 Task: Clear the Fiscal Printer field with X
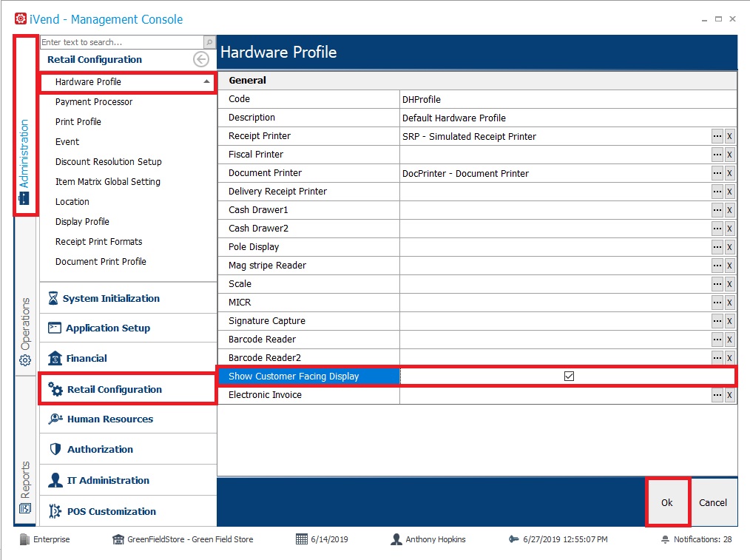(729, 155)
